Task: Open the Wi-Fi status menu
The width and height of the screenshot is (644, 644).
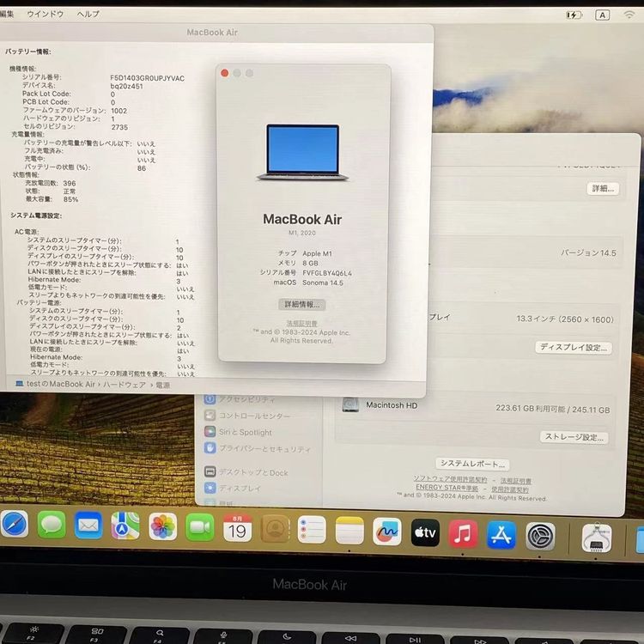Action: click(x=629, y=15)
